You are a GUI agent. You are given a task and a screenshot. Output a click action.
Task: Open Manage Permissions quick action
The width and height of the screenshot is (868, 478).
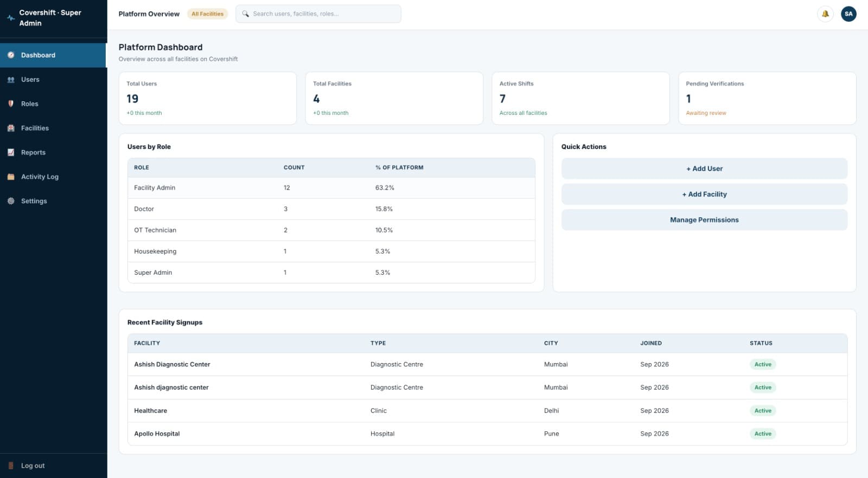tap(704, 220)
